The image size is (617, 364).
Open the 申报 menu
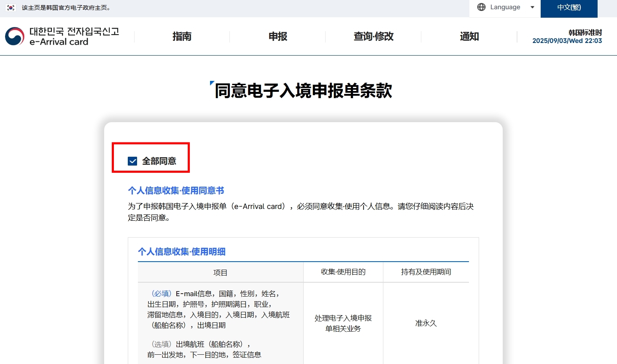point(278,37)
